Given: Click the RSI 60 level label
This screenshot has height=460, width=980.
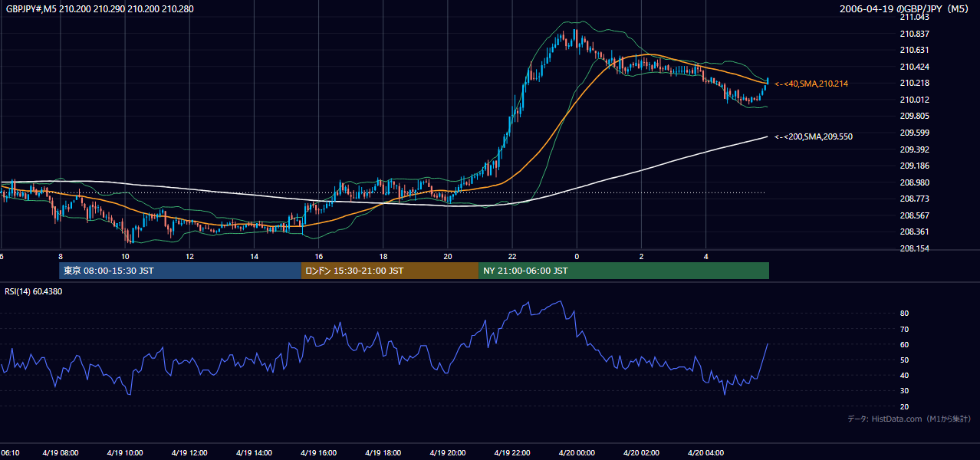Looking at the screenshot, I should click(x=905, y=344).
